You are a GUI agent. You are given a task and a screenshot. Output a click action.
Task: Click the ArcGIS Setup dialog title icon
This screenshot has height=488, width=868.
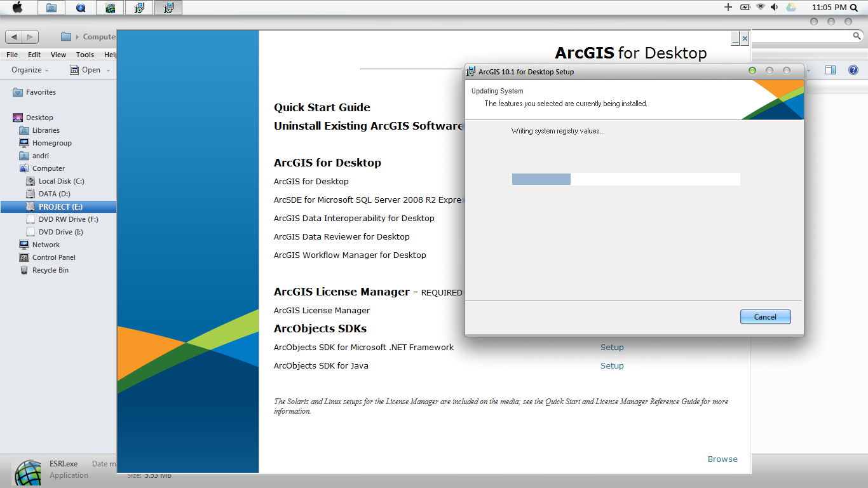coord(471,71)
